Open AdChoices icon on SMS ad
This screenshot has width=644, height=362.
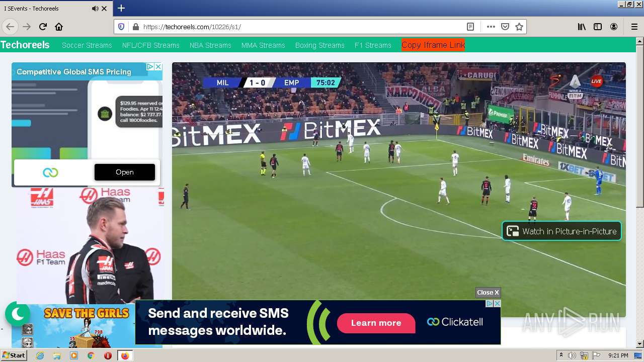click(150, 66)
